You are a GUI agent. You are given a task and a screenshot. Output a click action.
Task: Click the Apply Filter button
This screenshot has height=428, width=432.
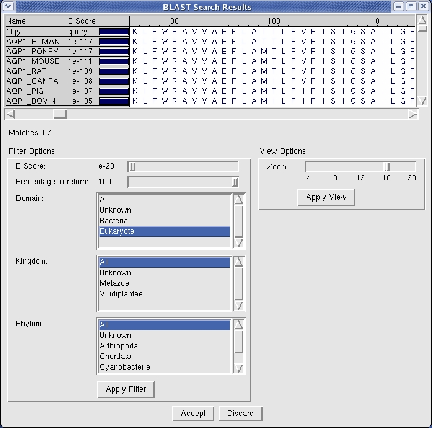(x=126, y=389)
